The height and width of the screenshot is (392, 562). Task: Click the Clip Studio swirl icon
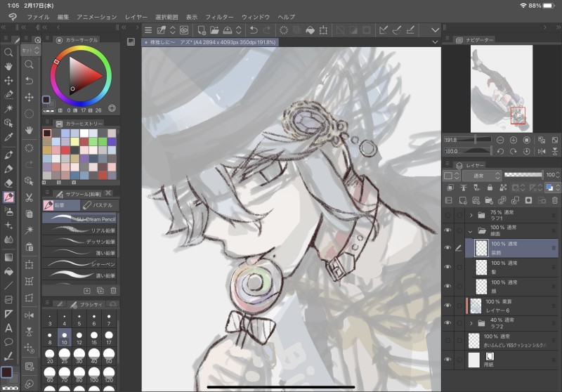click(184, 30)
